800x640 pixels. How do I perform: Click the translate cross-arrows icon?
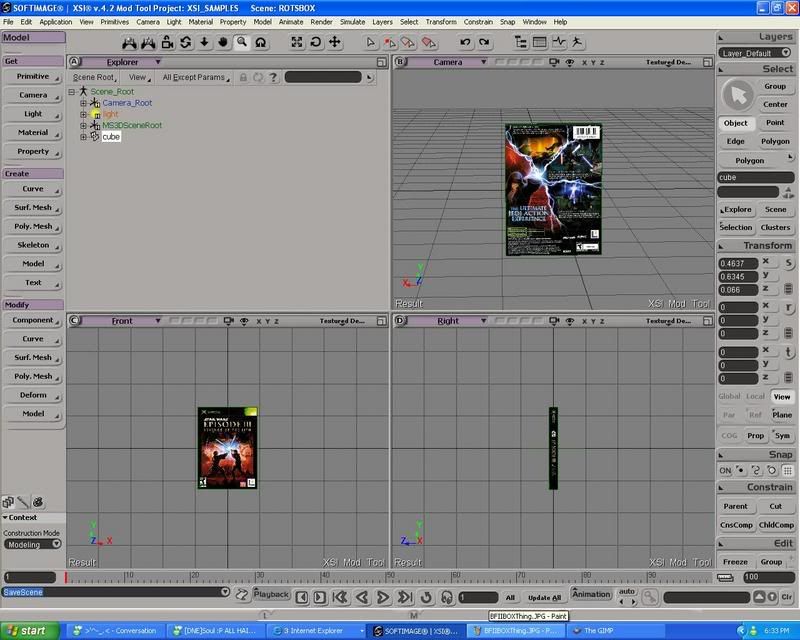pos(334,42)
